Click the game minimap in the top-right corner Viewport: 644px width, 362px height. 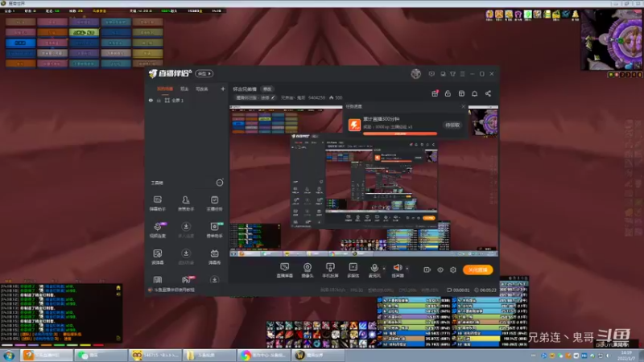[x=611, y=39]
